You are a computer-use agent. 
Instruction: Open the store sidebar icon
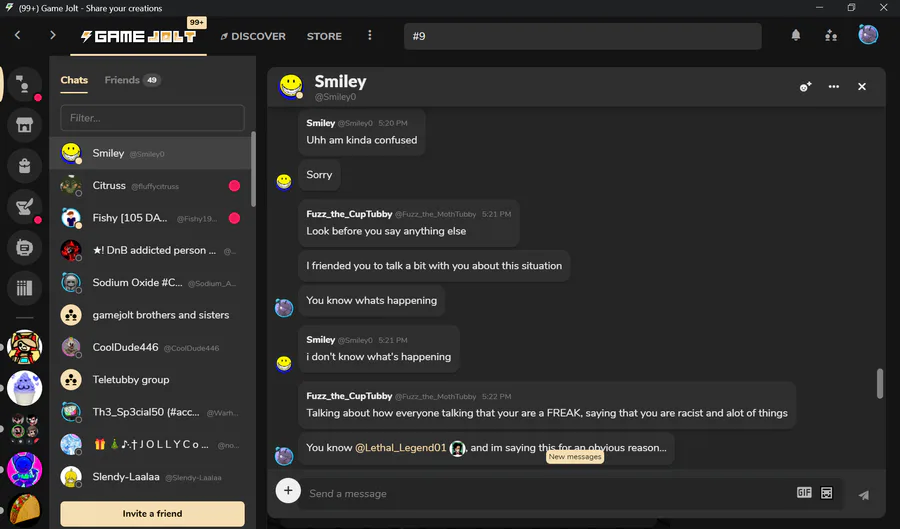tap(24, 125)
